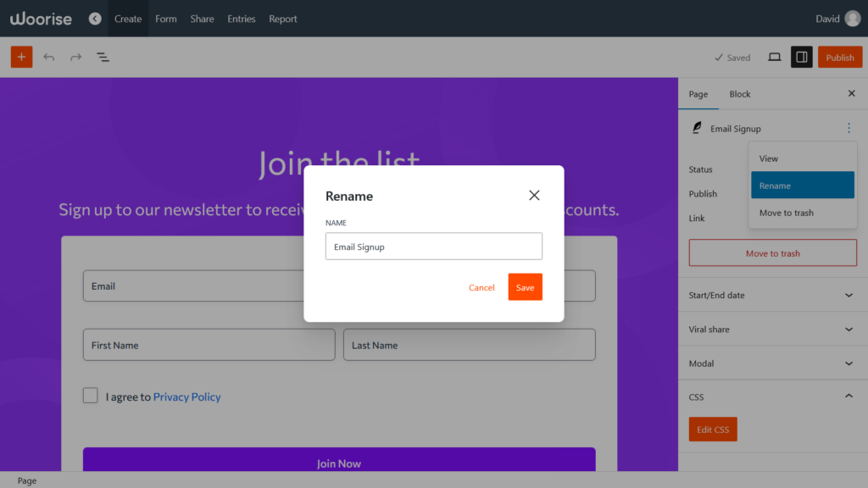Click the Publish button
Image resolution: width=868 pixels, height=488 pixels.
click(x=840, y=57)
